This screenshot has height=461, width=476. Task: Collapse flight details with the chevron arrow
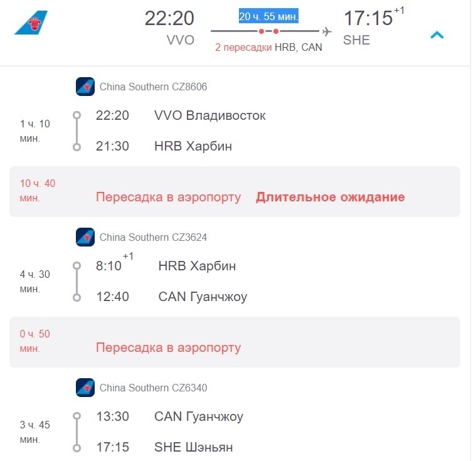pos(437,35)
